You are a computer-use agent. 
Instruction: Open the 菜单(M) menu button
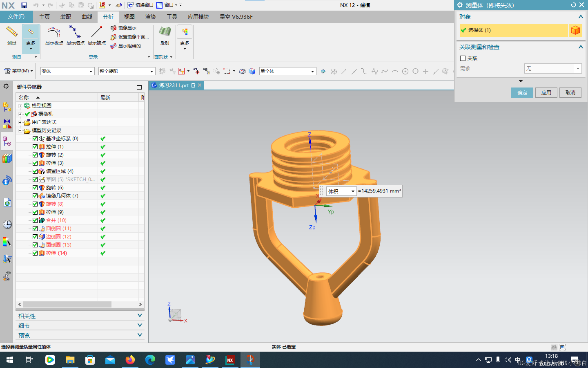coord(18,71)
